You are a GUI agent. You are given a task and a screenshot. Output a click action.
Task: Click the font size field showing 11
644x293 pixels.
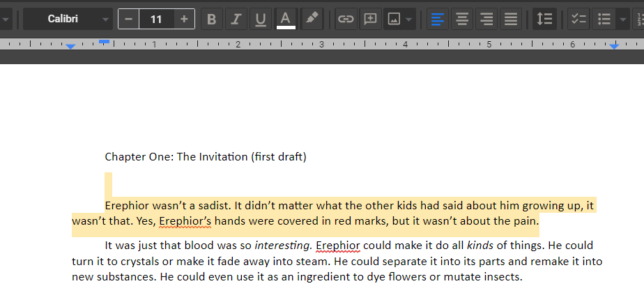pos(156,19)
